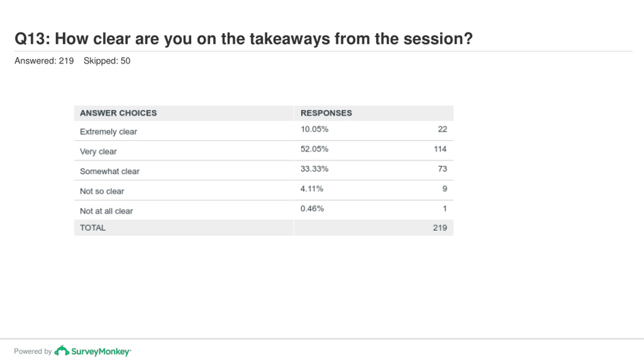Select the Not so clear row label
The image size is (644, 362).
coord(102,191)
